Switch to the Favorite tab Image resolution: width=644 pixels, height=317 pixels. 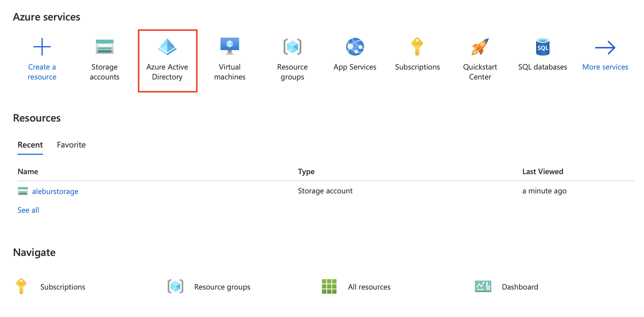(71, 145)
